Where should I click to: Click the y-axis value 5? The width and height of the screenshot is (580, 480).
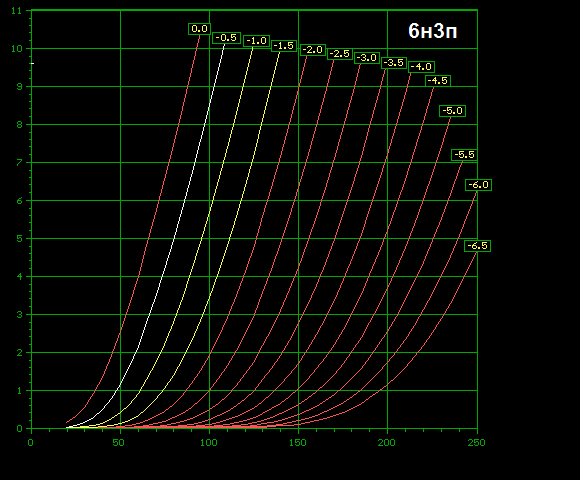coord(19,239)
